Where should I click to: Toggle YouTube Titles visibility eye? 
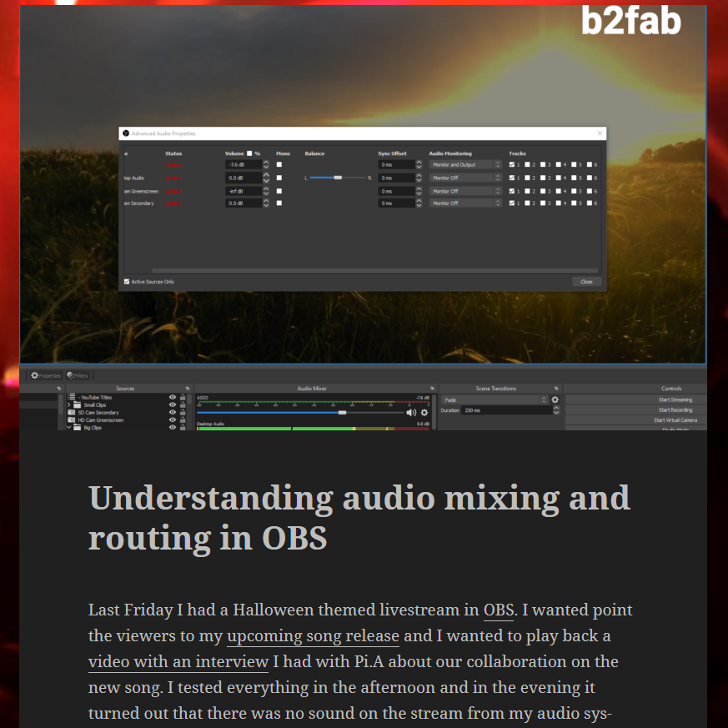(173, 397)
